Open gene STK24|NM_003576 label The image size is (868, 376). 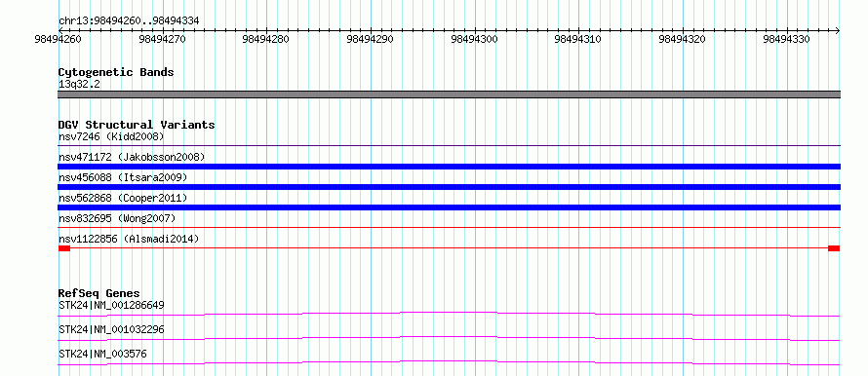coord(102,354)
